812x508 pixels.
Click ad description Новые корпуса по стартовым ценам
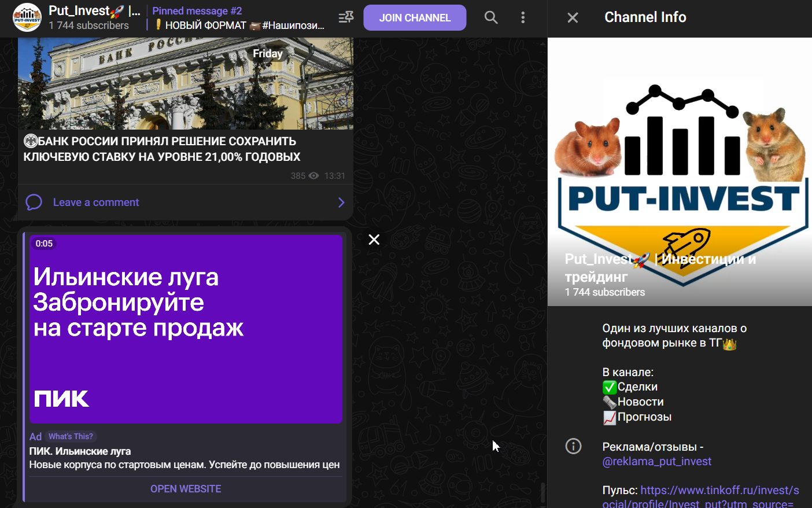[x=184, y=465]
